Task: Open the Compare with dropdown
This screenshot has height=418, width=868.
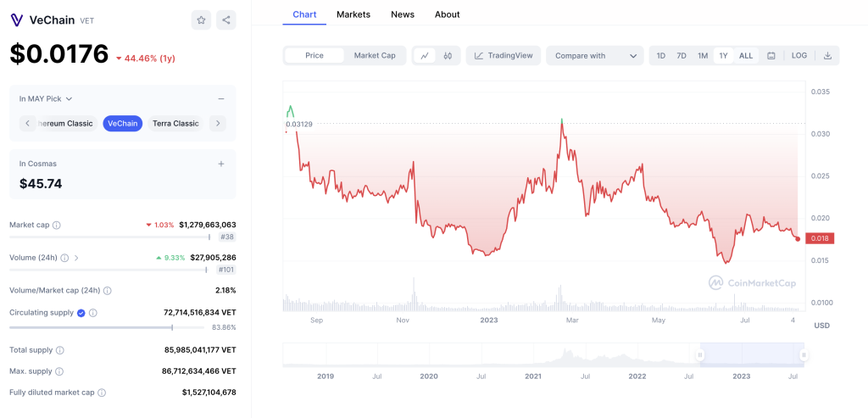Action: point(595,55)
